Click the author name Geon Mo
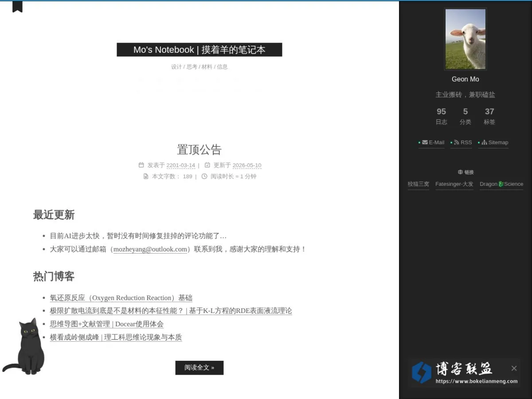This screenshot has width=532, height=399. tap(465, 79)
